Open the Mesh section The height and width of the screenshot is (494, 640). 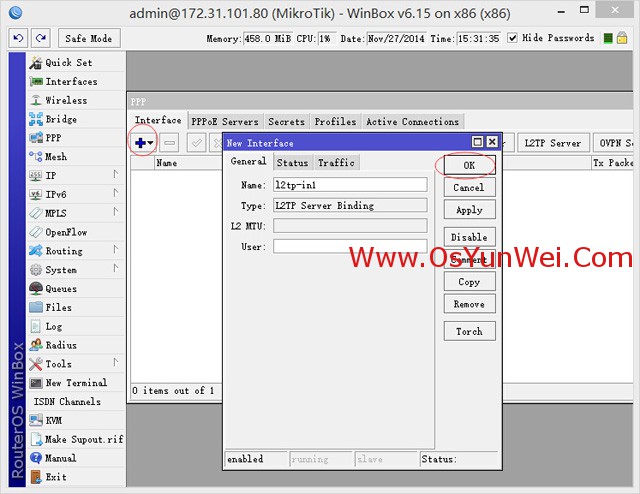pos(77,157)
